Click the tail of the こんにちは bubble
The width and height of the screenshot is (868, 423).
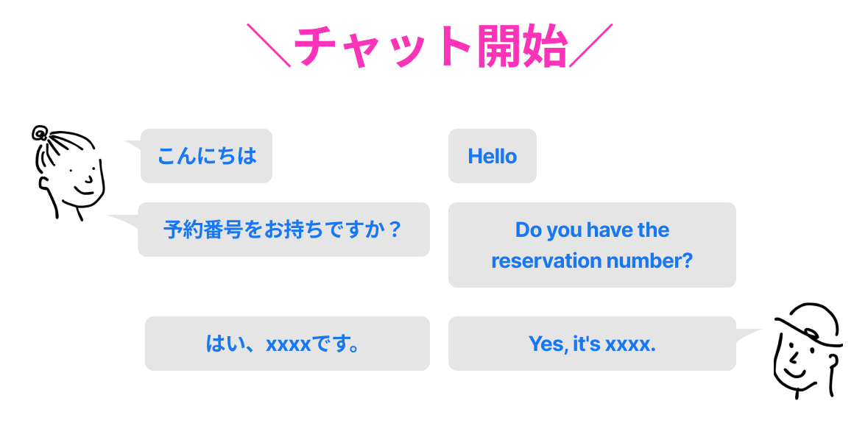pyautogui.click(x=133, y=144)
